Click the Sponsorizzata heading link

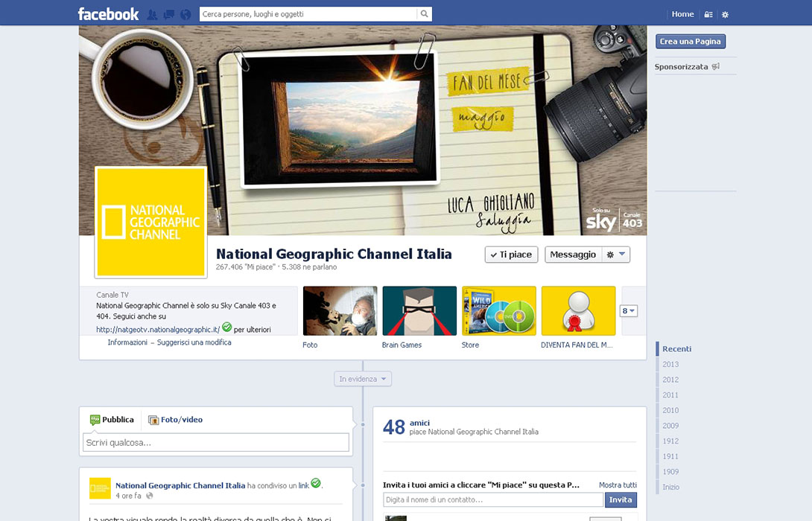[x=681, y=67]
